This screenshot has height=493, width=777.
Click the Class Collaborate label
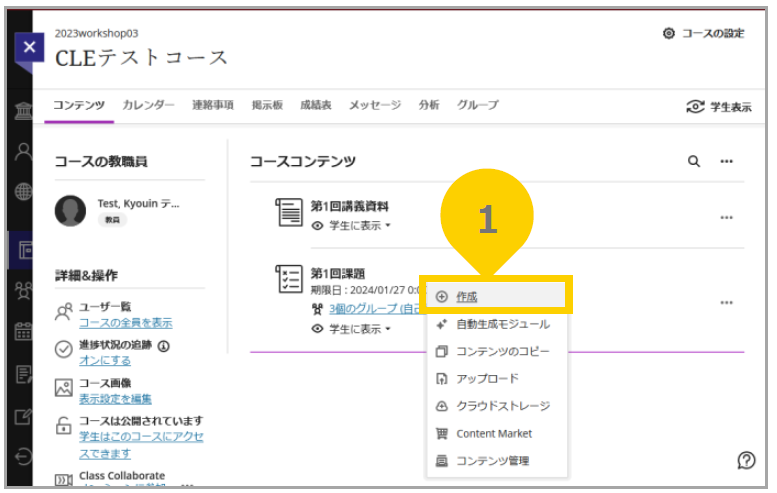tap(122, 476)
